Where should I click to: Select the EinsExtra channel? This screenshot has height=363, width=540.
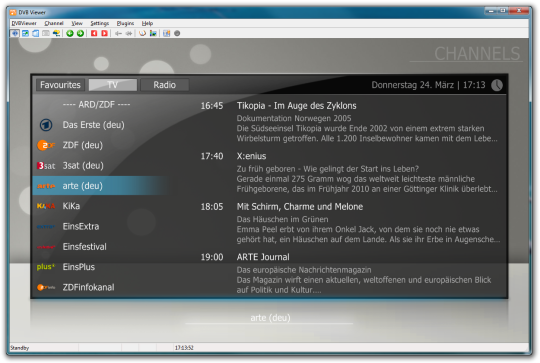point(81,226)
